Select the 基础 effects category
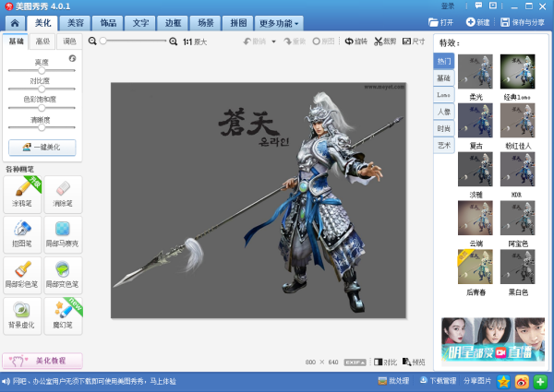 [444, 78]
